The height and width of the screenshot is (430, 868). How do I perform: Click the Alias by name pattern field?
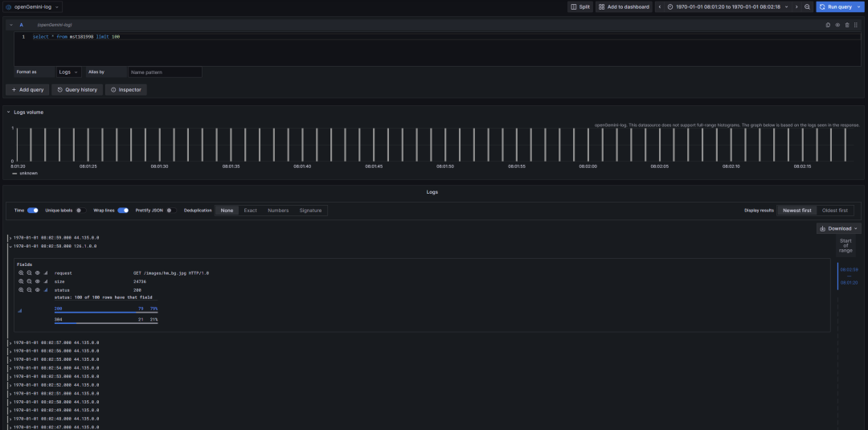[165, 72]
